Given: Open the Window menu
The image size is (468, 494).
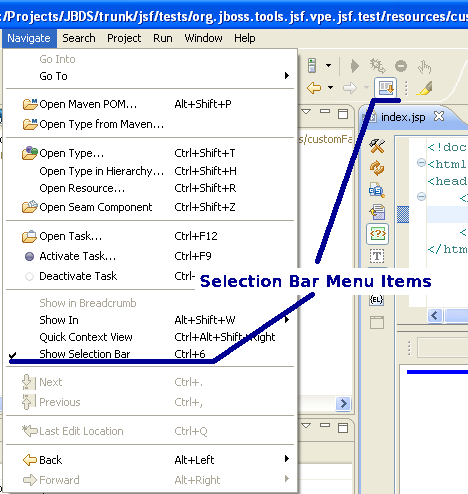Looking at the screenshot, I should [203, 38].
